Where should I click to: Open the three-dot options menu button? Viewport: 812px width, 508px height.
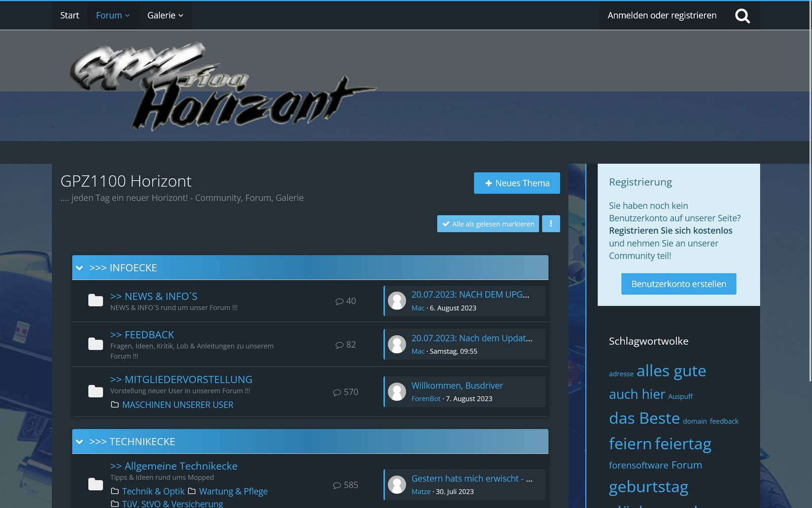551,224
